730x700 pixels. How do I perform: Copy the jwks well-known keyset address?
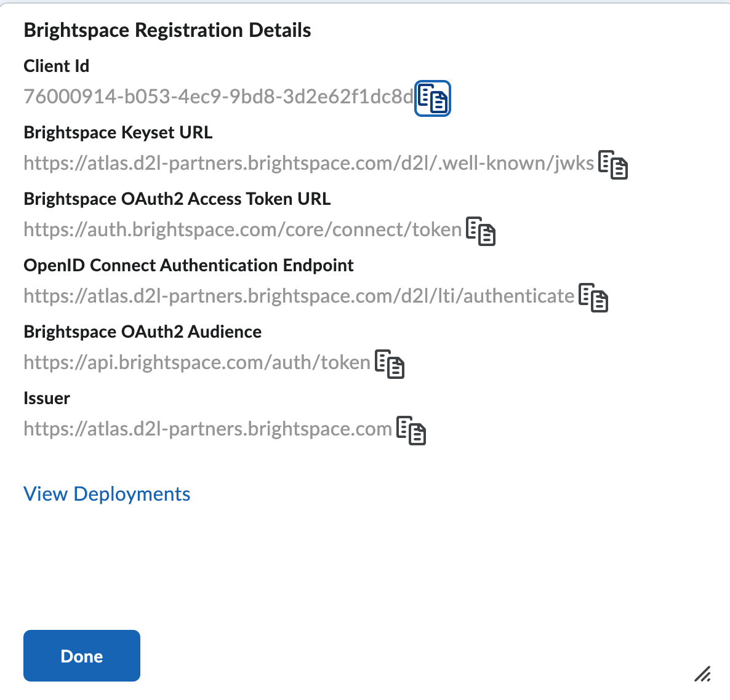coord(613,165)
